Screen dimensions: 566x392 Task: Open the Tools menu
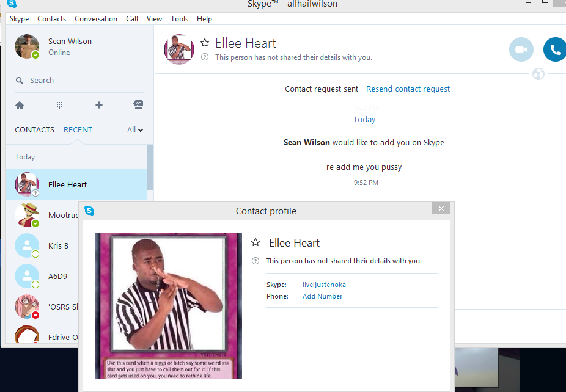click(180, 19)
